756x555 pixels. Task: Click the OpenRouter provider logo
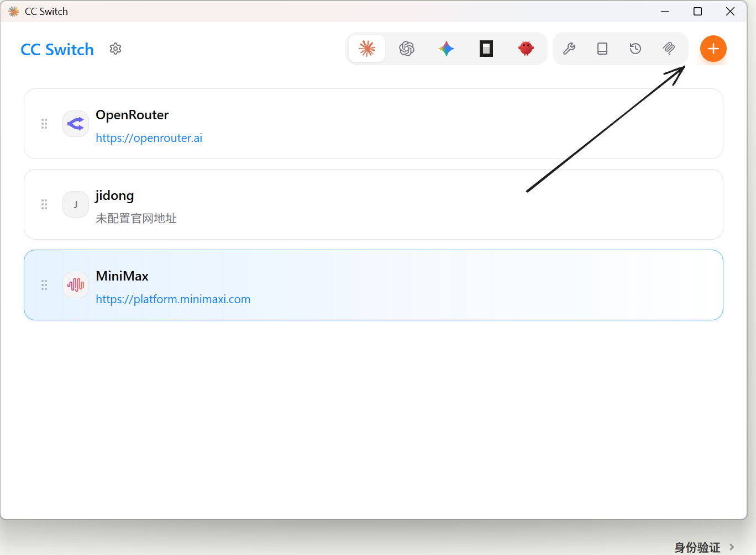pyautogui.click(x=76, y=124)
